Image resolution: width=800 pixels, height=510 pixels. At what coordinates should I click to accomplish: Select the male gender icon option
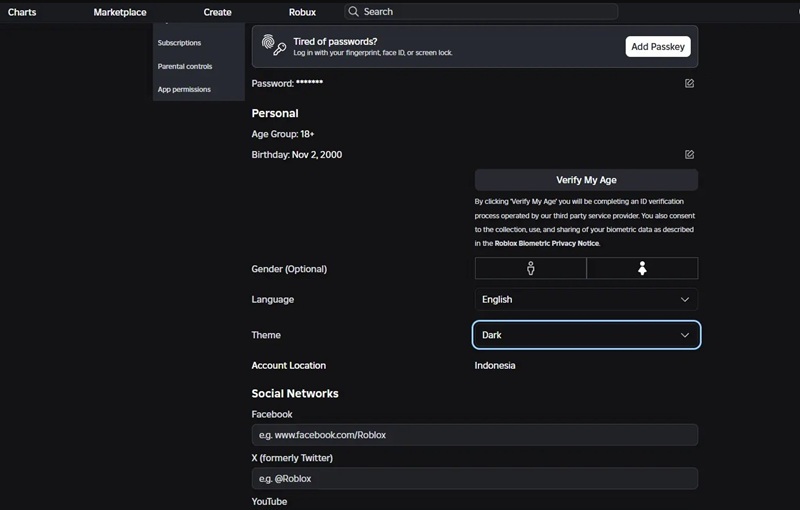pos(530,268)
